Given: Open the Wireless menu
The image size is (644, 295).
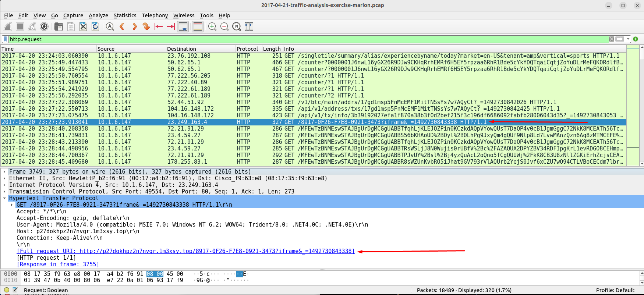Looking at the screenshot, I should [x=184, y=15].
